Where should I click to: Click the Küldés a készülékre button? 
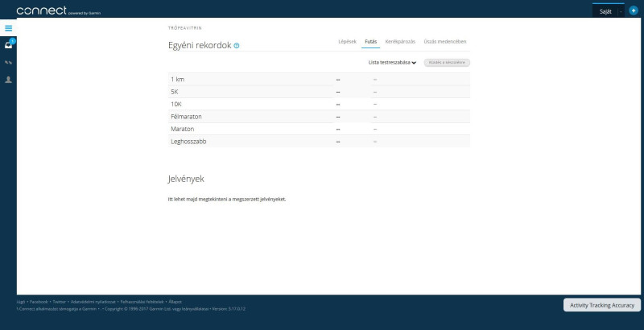447,63
